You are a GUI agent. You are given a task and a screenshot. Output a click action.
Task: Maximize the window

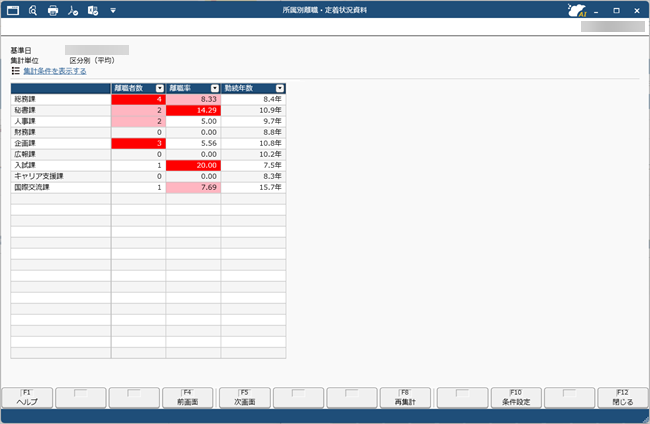[x=616, y=11]
